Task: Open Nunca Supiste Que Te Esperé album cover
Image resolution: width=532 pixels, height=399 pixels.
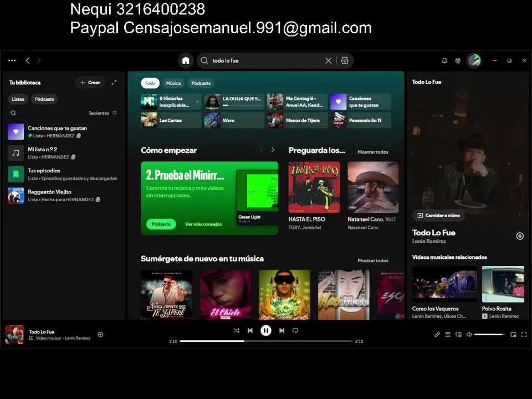Action: pos(166,295)
